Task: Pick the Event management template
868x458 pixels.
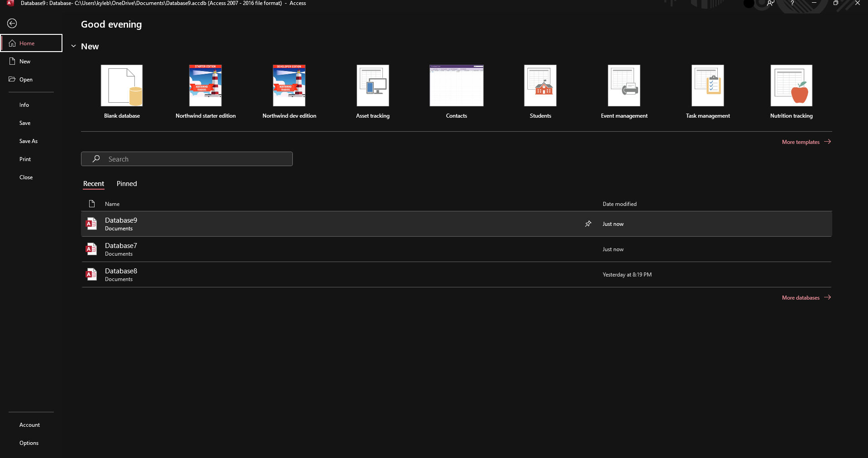Action: pos(624,92)
